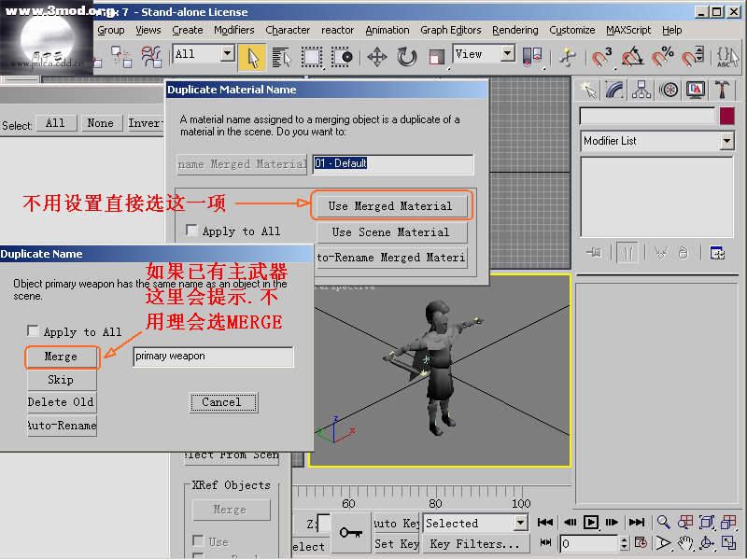Select the Select Object arrow tool
Viewport: 747px width, 560px height.
click(x=251, y=56)
